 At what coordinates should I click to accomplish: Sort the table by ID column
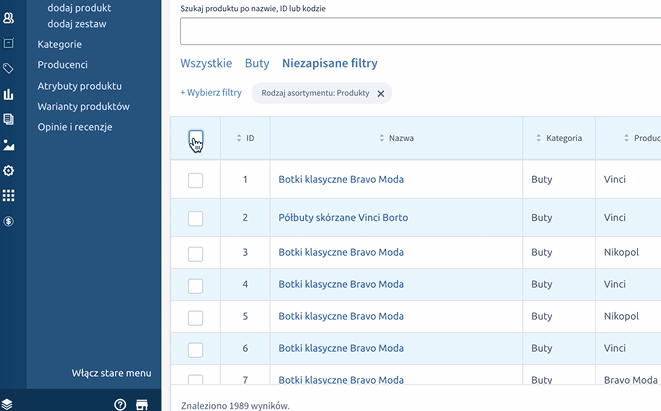point(245,138)
